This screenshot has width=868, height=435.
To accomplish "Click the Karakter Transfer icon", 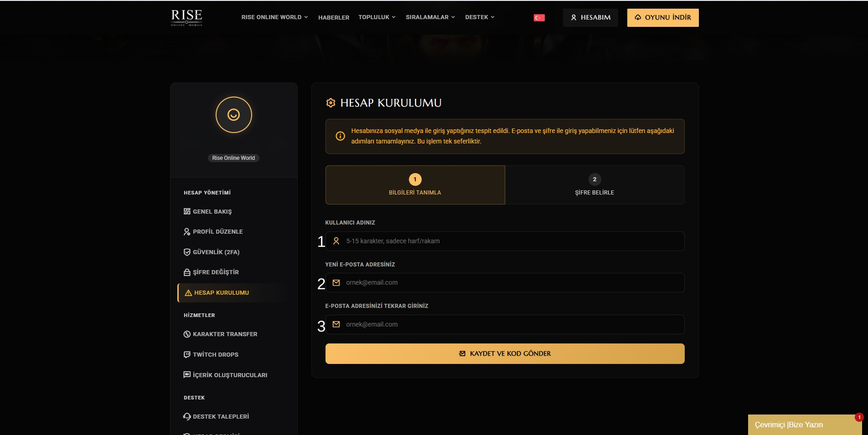I will (x=187, y=334).
